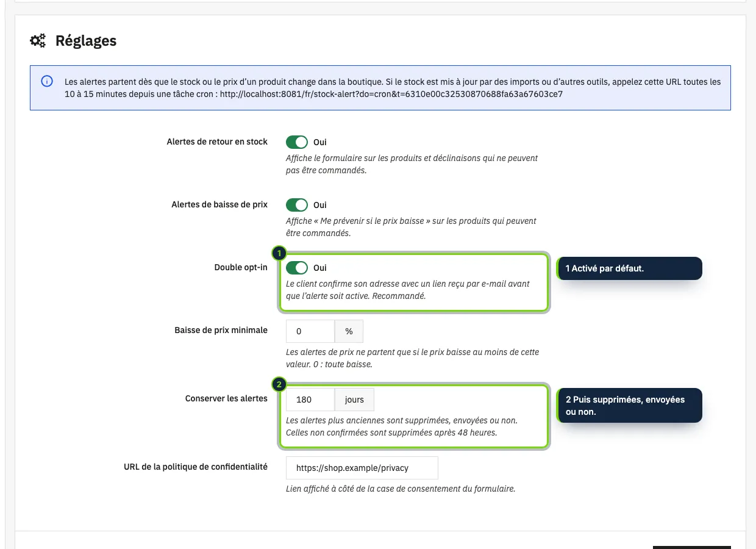Click the Conserver les alertes days field
756x549 pixels.
310,400
